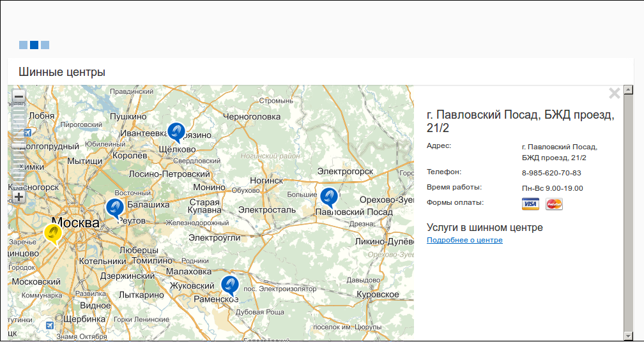Viewport: 644px width, 342px height.
Task: Click the Ногинск label on the map
Action: point(266,181)
